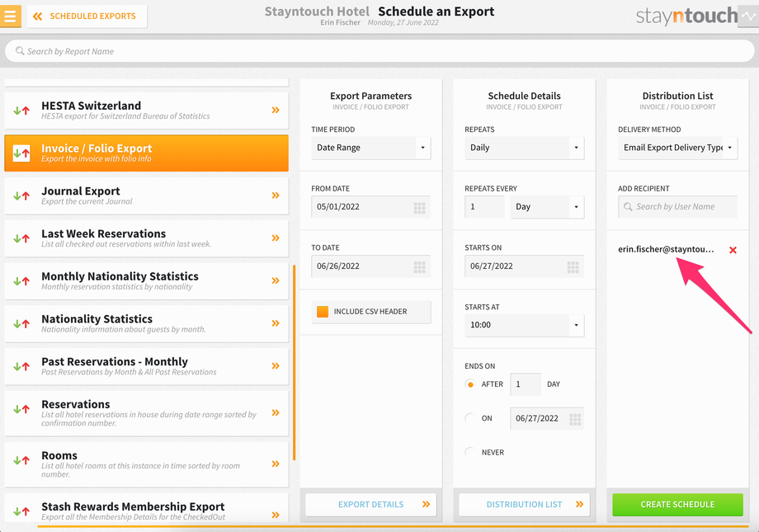Image resolution: width=759 pixels, height=532 pixels.
Task: Open Repeats Daily dropdown
Action: click(x=524, y=148)
